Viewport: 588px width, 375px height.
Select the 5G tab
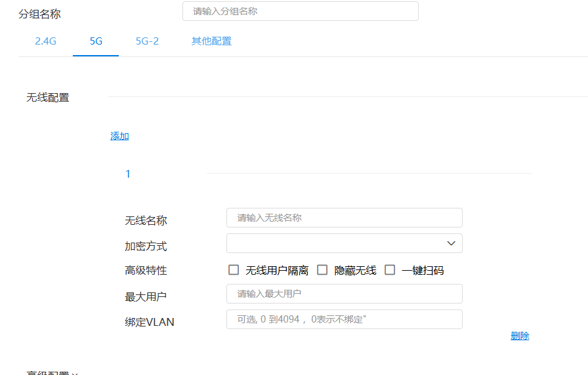point(96,41)
